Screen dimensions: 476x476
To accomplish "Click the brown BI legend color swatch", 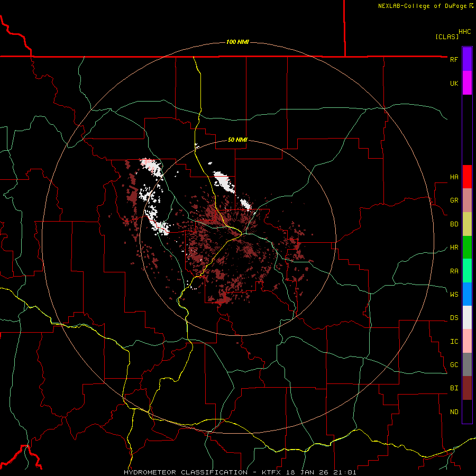I will coord(467,388).
